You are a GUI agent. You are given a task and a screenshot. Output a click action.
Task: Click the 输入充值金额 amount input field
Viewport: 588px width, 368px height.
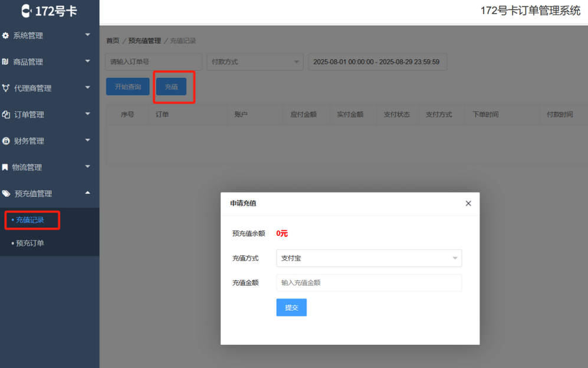click(369, 282)
